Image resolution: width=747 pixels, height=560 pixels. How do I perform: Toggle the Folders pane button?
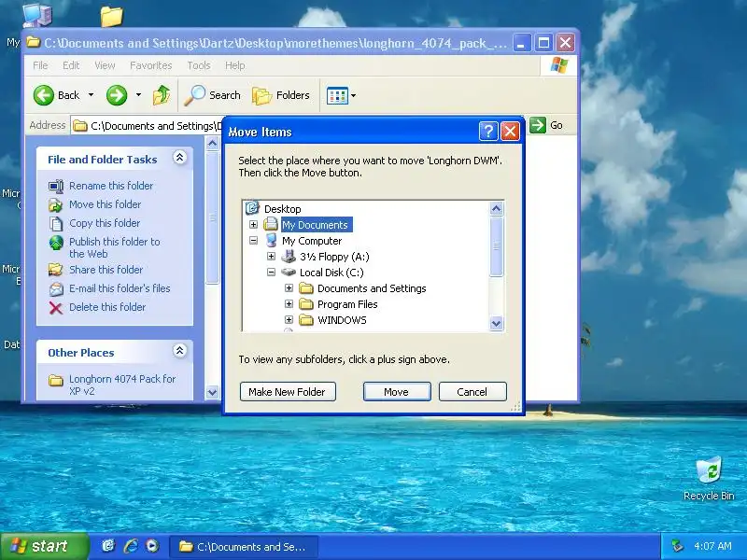pyautogui.click(x=281, y=95)
